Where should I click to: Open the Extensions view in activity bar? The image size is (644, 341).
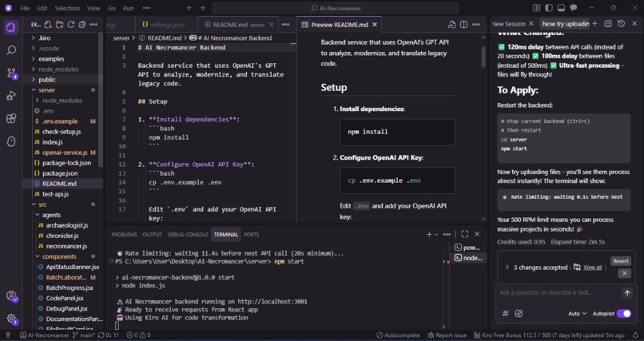(11, 118)
